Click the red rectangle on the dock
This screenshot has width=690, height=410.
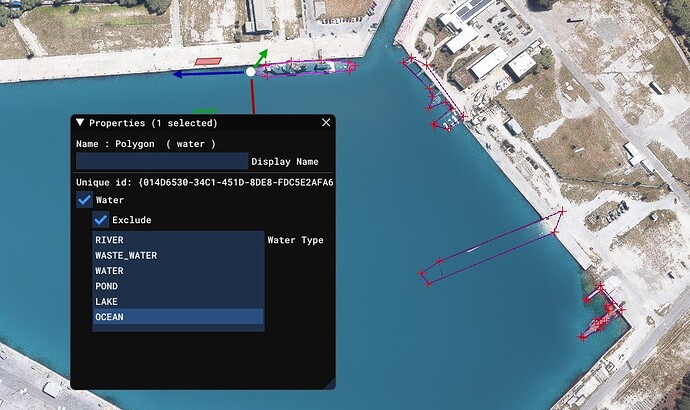pyautogui.click(x=208, y=62)
